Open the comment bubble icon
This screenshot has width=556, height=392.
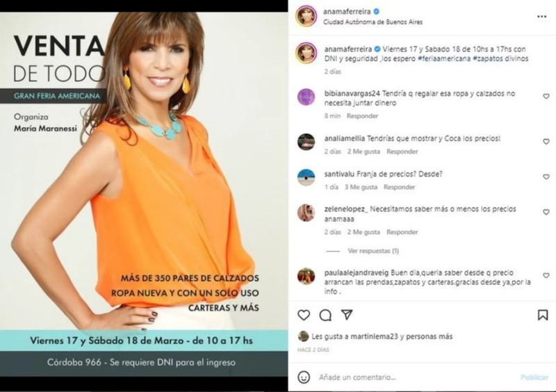click(325, 315)
